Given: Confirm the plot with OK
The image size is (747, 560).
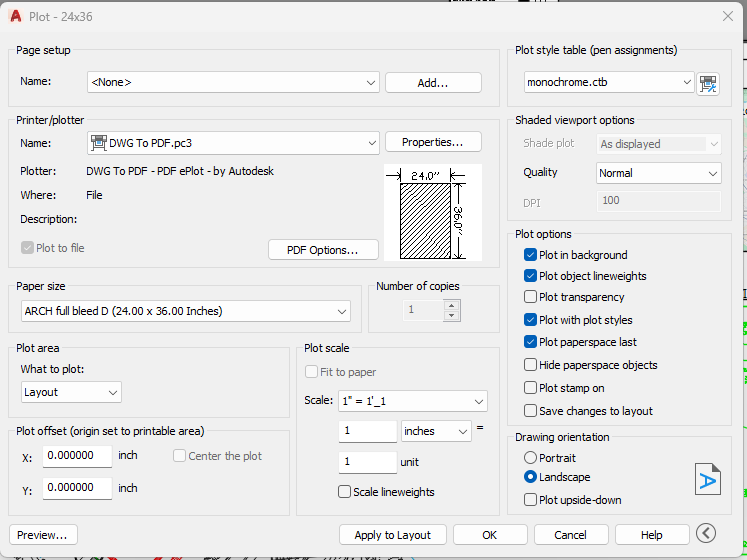Looking at the screenshot, I should pos(490,535).
